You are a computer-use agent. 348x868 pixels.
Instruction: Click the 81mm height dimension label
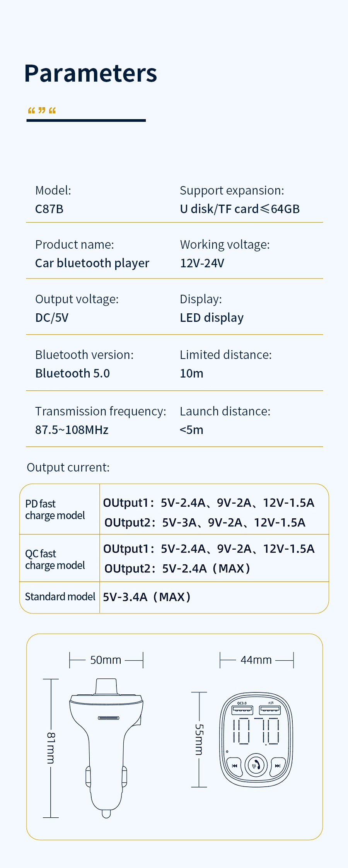click(x=51, y=748)
